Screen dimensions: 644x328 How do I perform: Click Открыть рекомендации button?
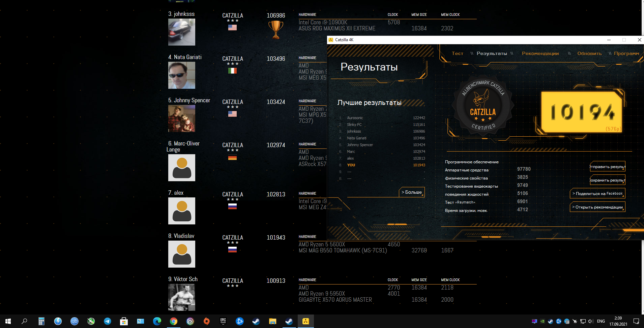tap(597, 207)
